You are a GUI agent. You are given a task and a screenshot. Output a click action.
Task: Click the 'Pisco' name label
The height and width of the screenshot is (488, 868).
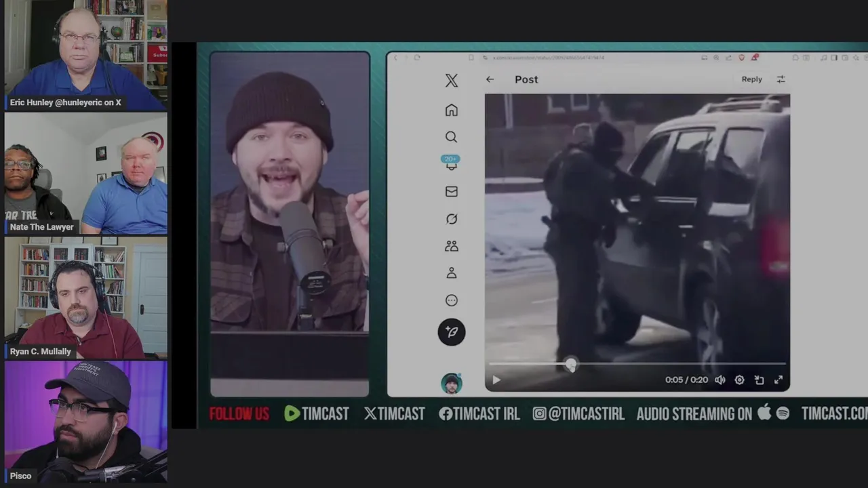(20, 476)
